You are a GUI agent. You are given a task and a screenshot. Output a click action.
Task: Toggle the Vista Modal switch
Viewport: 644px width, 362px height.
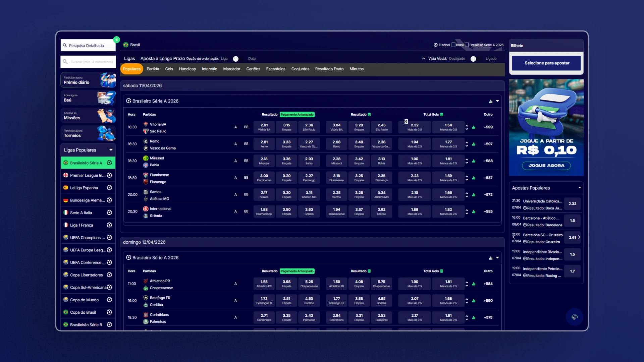pos(475,59)
